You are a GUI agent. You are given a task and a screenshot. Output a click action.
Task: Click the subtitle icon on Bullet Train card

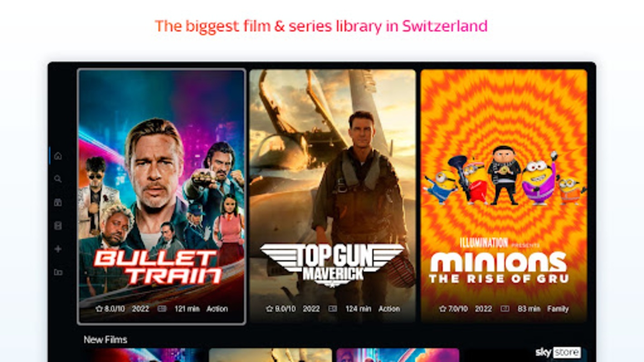pyautogui.click(x=162, y=309)
